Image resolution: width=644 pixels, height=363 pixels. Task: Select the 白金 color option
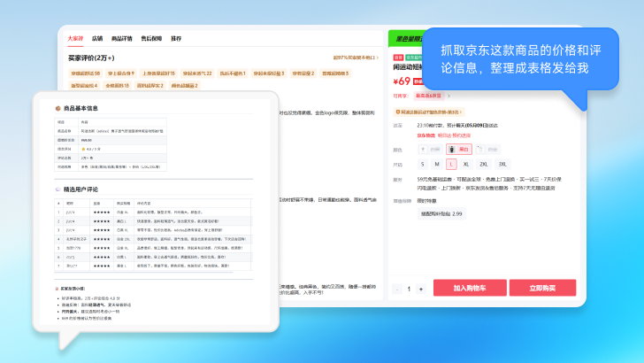(x=487, y=150)
